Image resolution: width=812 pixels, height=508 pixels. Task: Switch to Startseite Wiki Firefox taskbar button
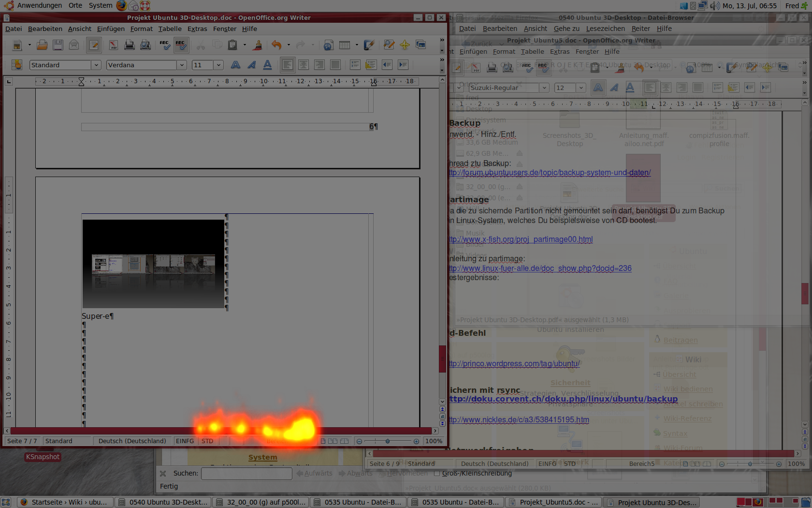[65, 502]
